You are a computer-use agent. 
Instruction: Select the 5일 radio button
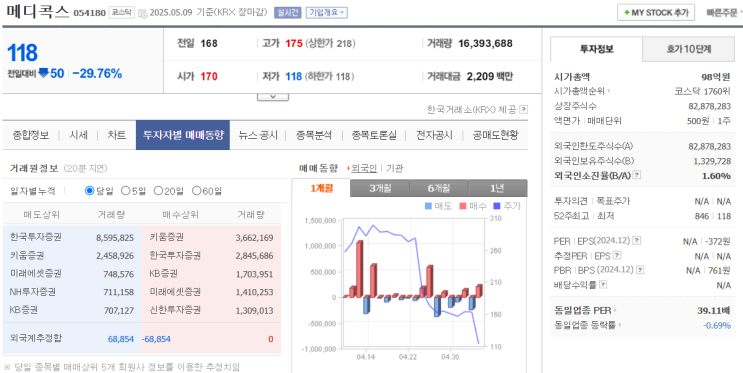(x=126, y=191)
